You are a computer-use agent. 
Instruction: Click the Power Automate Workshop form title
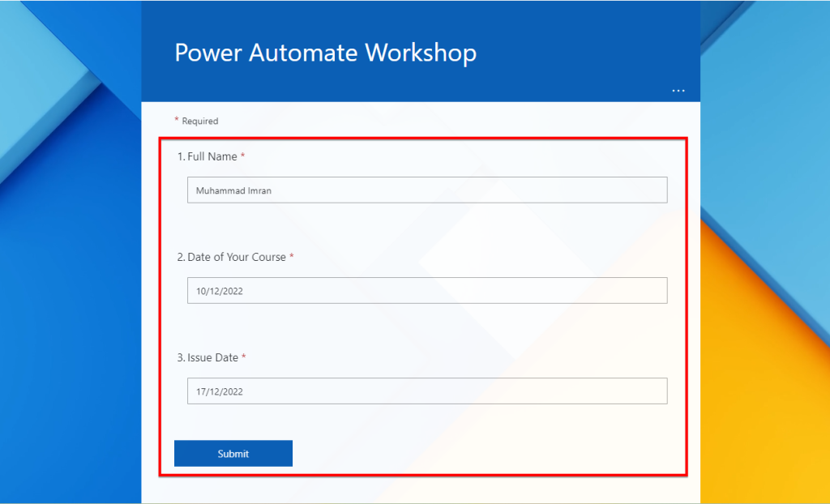326,53
